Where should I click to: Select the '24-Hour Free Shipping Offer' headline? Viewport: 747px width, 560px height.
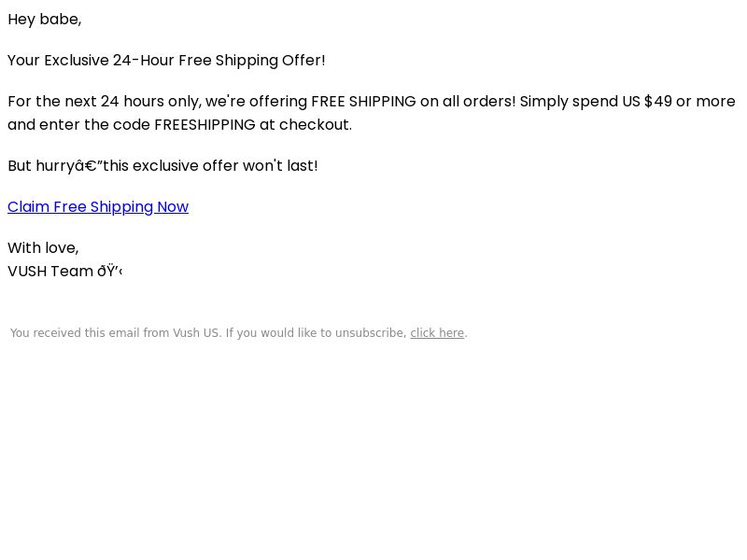[x=218, y=61]
